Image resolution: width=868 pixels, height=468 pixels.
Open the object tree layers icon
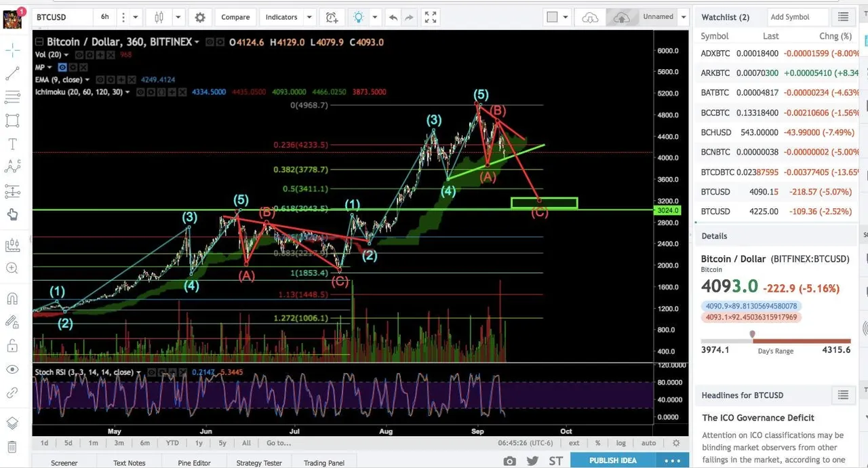12,423
